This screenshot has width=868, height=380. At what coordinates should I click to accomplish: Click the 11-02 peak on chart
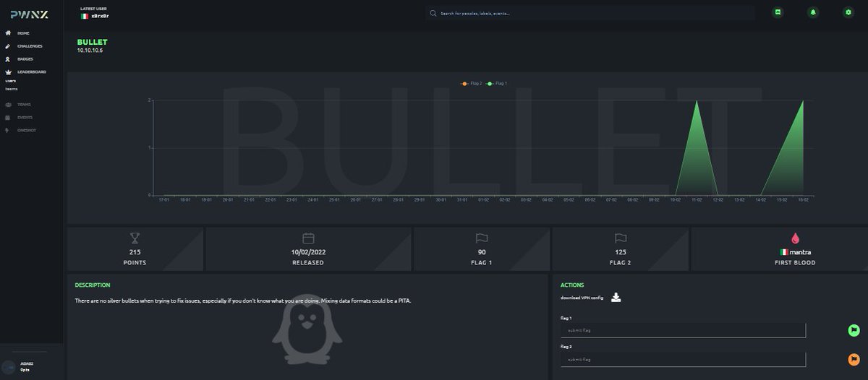tap(697, 101)
